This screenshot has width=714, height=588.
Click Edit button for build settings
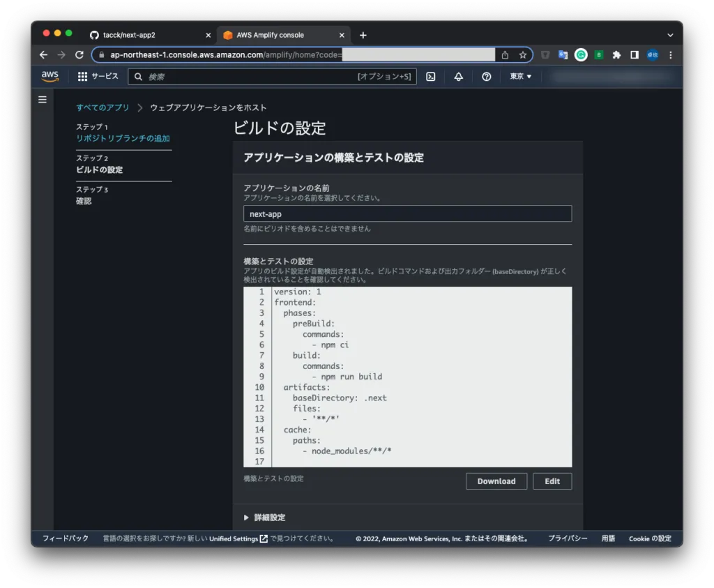(552, 481)
